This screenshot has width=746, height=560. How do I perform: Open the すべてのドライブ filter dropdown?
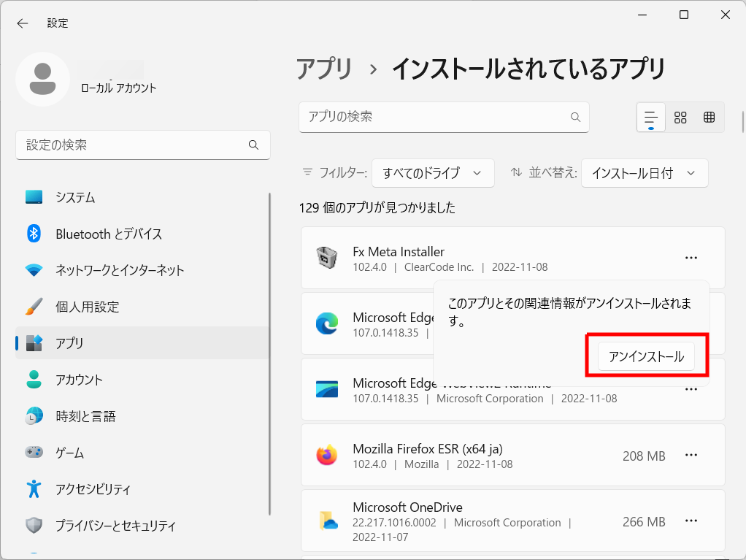coord(432,173)
